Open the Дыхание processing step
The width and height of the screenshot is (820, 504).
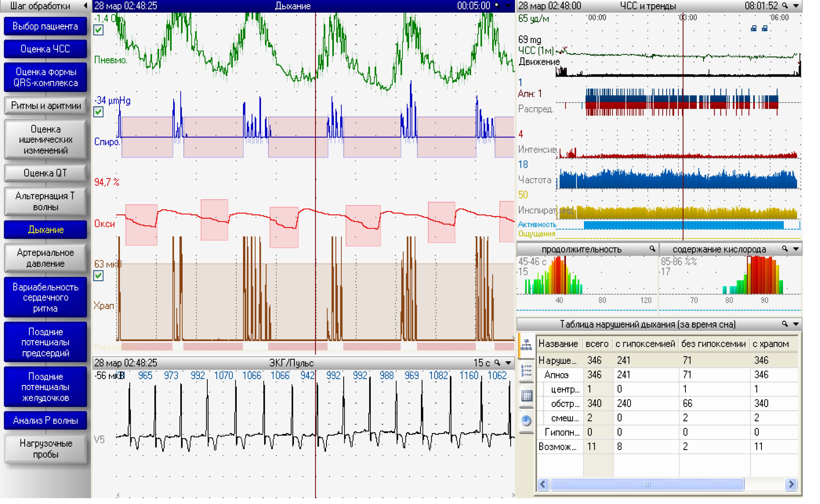pos(45,230)
